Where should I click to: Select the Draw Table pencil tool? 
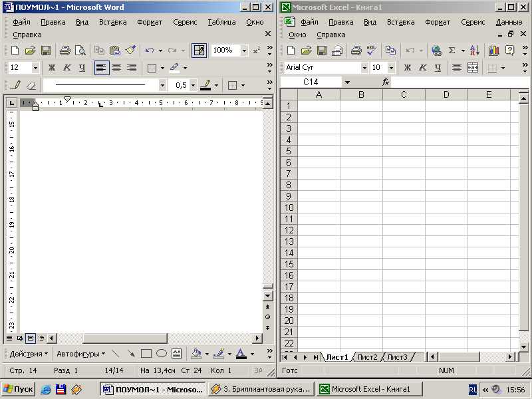pyautogui.click(x=15, y=85)
